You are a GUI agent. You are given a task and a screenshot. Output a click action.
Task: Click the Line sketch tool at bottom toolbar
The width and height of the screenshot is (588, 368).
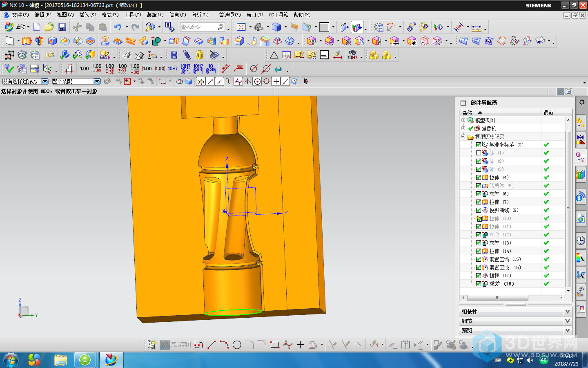pos(212,345)
